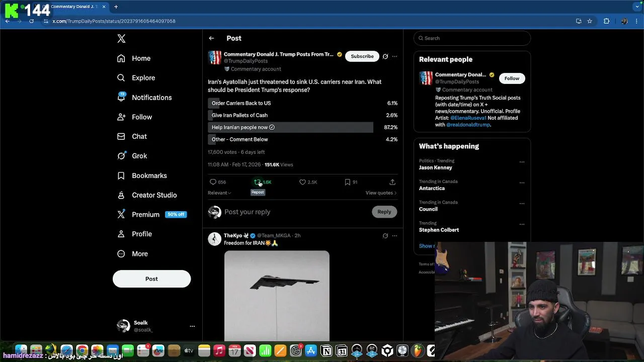Click the 'Give Iran Pallets of Cash' poll option

click(303, 115)
